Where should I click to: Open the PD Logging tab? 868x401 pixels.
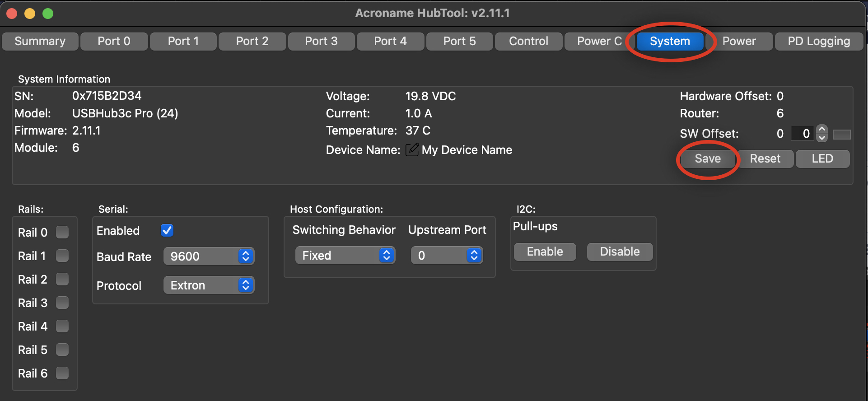pos(819,41)
